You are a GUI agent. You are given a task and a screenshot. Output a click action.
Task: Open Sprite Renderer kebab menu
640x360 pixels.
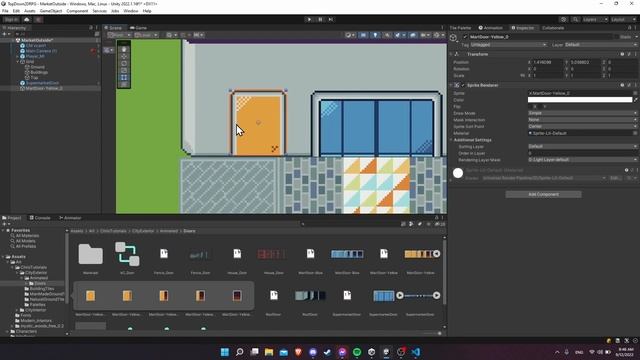click(636, 85)
